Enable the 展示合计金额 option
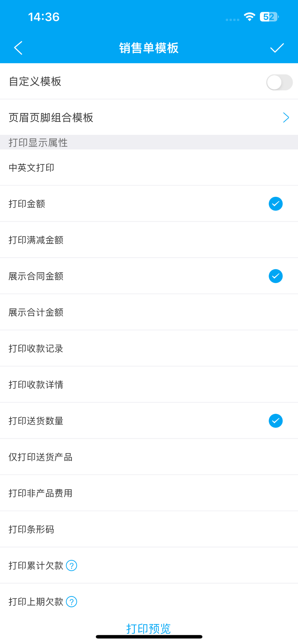This screenshot has height=644, width=298. pyautogui.click(x=149, y=312)
